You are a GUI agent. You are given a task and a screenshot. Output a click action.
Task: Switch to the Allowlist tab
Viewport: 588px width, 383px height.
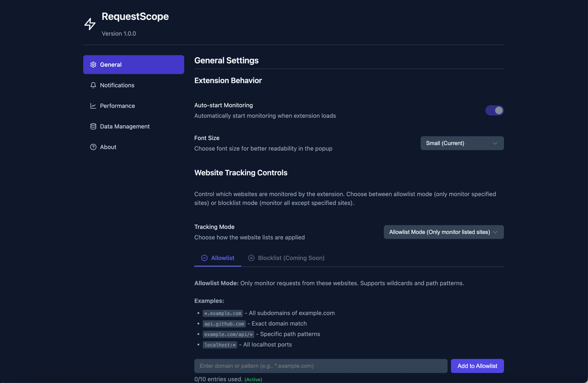218,258
